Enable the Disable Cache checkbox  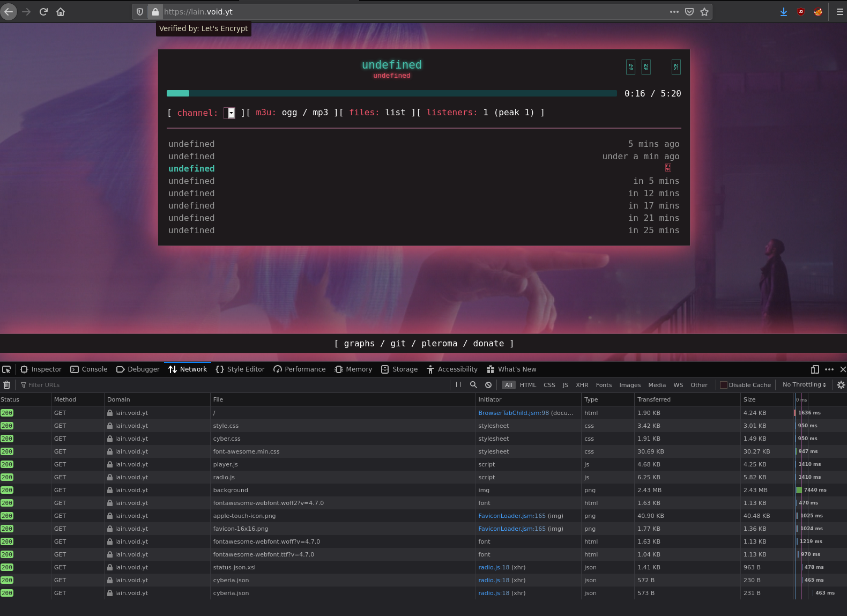pyautogui.click(x=723, y=385)
